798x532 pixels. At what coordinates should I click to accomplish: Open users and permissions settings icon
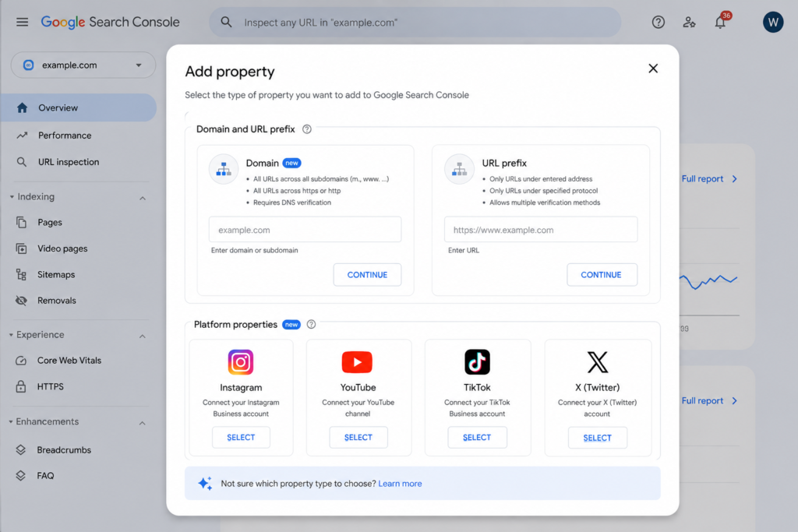click(x=689, y=22)
